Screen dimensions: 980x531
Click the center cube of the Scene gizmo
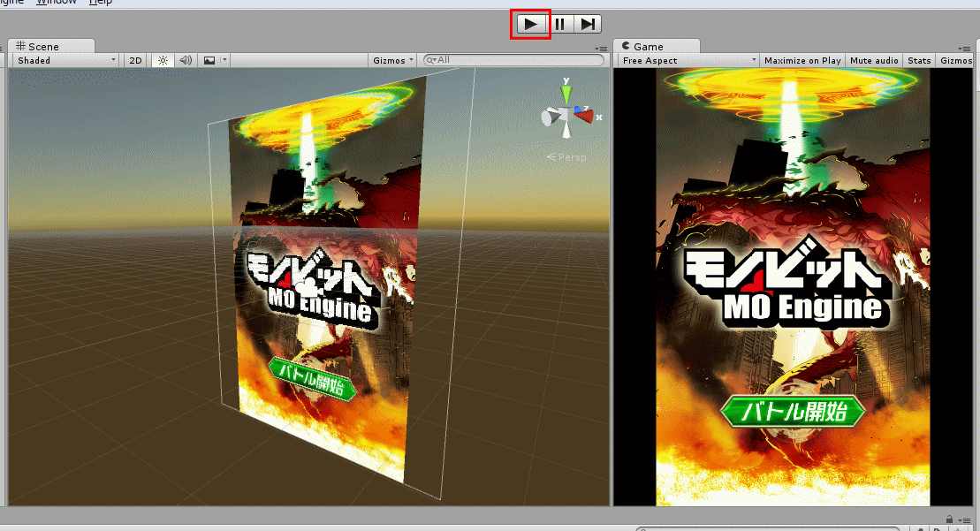[566, 114]
